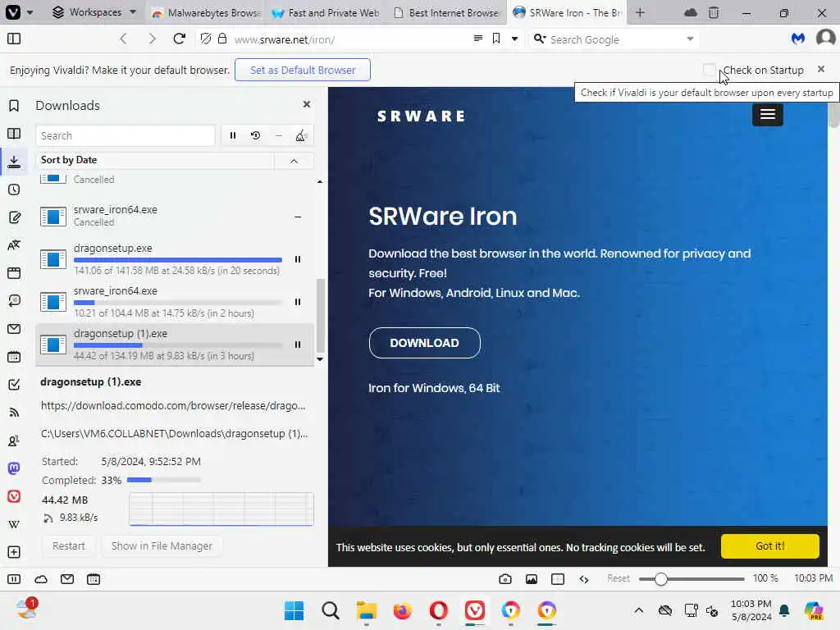The height and width of the screenshot is (630, 840).
Task: Toggle sort order chevron
Action: pos(294,161)
